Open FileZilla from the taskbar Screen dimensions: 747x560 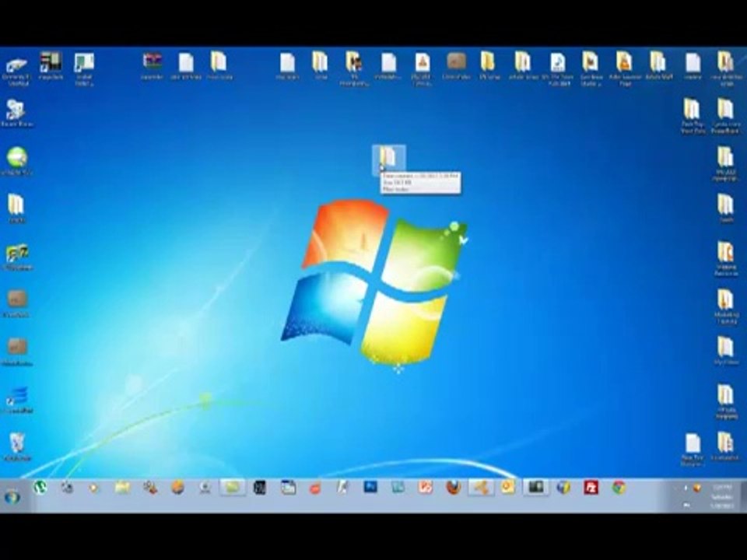tap(591, 488)
